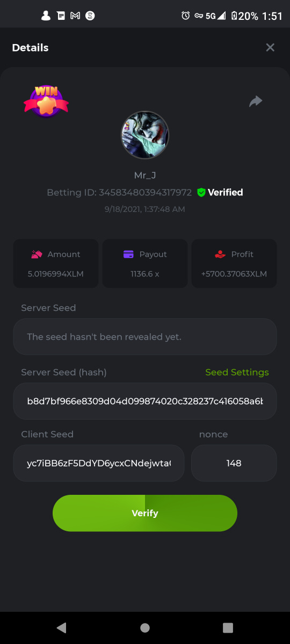290x644 pixels.
Task: Select the Amount icon
Action: (37, 254)
